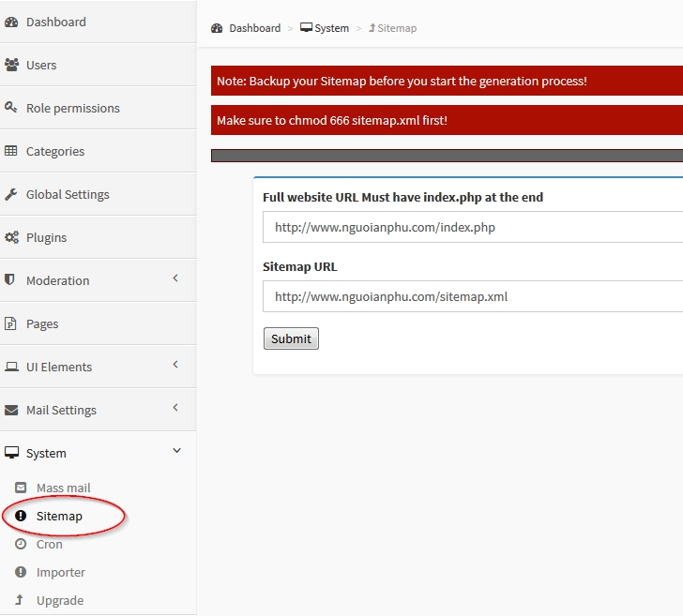Click the Global Settings wrench icon

[11, 194]
